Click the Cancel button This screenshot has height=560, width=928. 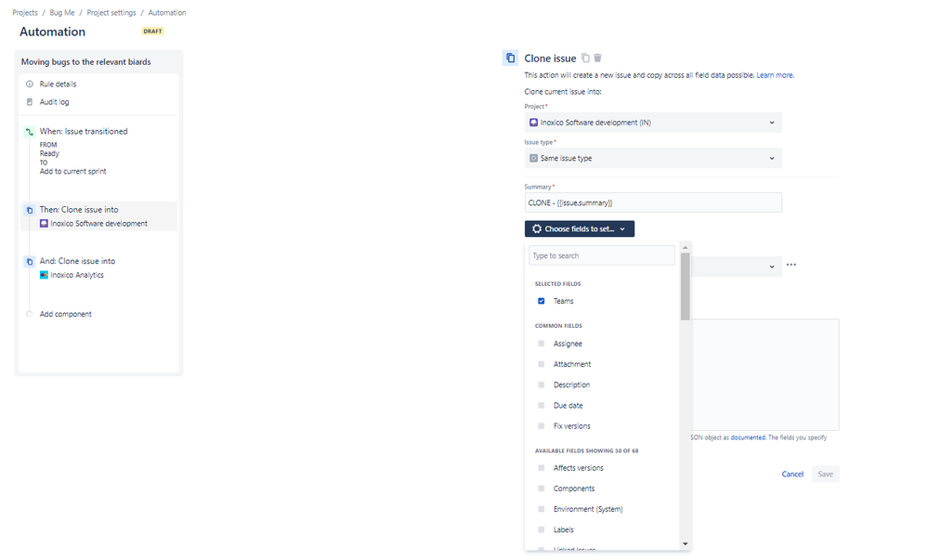(x=792, y=475)
